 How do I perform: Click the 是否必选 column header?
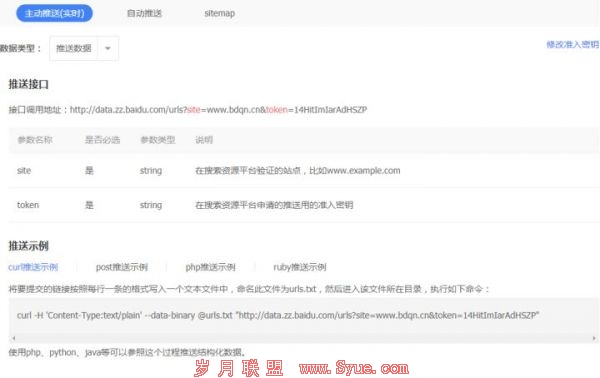(x=102, y=140)
